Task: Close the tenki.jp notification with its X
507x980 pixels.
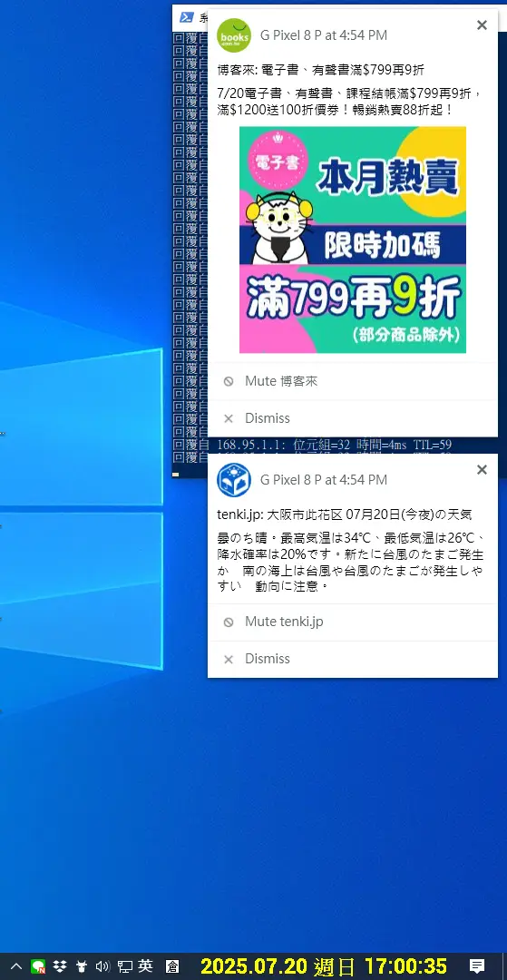Action: pyautogui.click(x=482, y=469)
